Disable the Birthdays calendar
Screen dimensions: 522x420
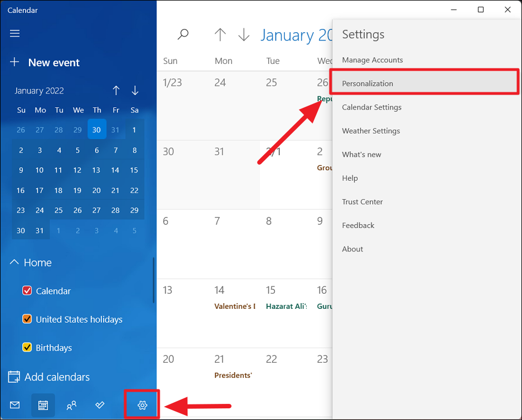(27, 347)
